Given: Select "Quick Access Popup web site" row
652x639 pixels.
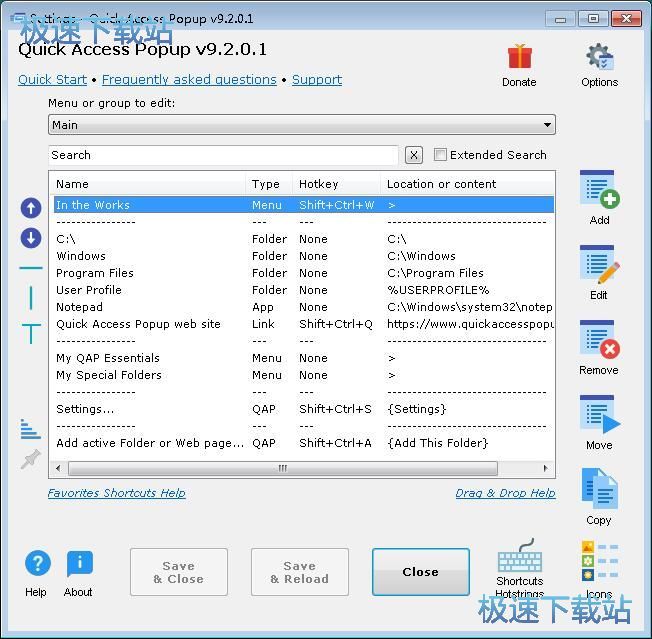Looking at the screenshot, I should 304,324.
